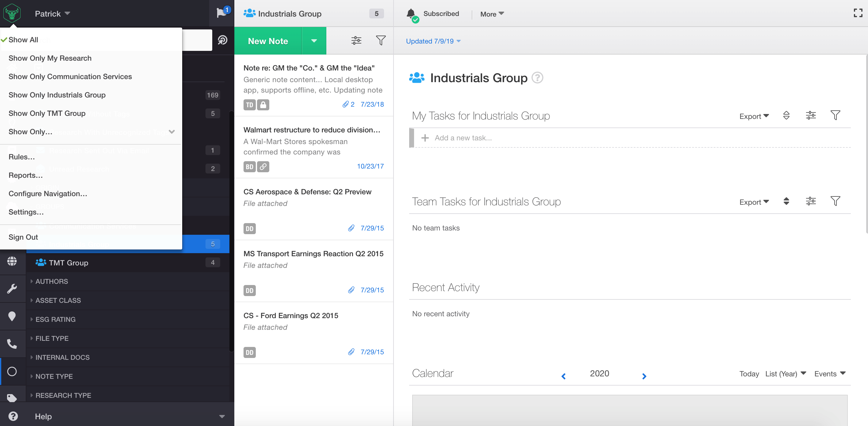Go to next year in Calendar
Screen dimensions: 868x426
coord(644,376)
